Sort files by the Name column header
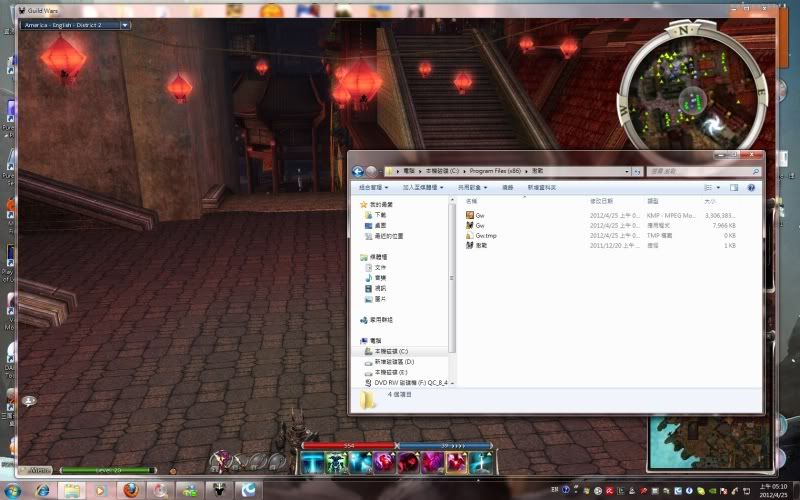 (x=500, y=201)
